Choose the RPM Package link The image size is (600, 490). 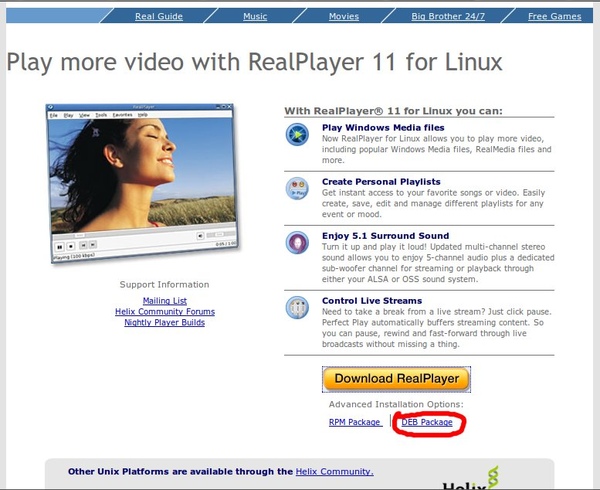tap(354, 422)
